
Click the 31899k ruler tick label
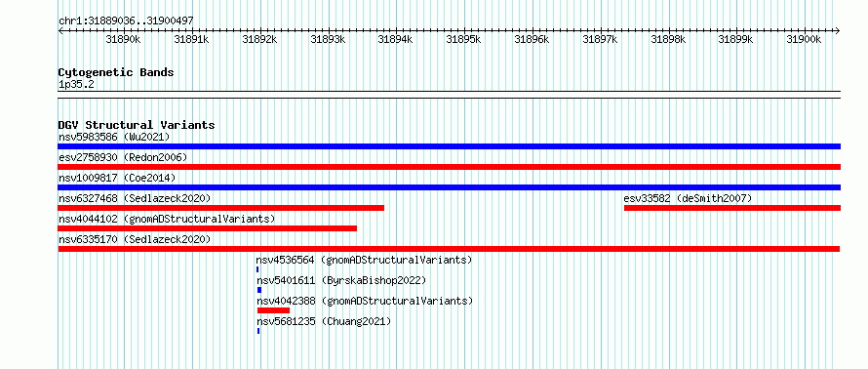point(735,39)
